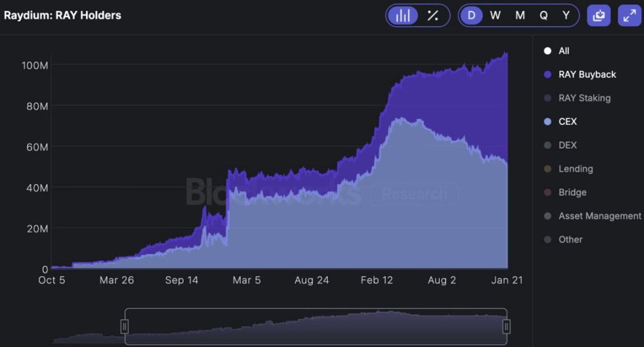
Task: Expand chart to fullscreen
Action: pyautogui.click(x=630, y=16)
